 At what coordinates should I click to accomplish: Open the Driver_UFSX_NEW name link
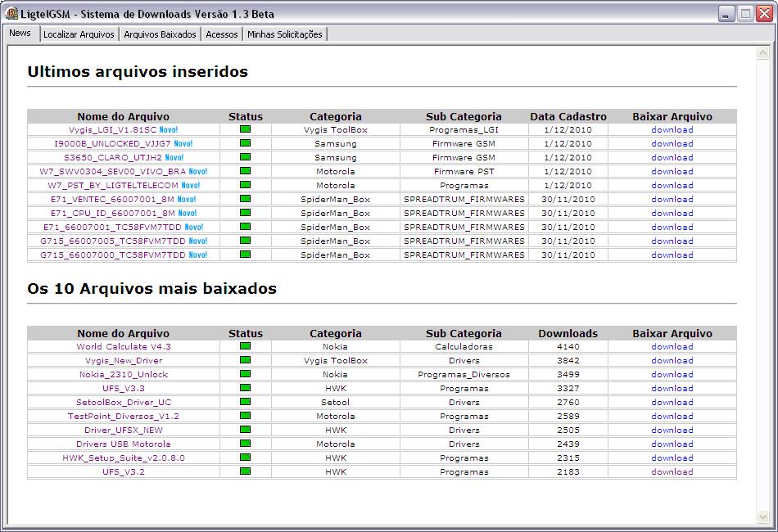(124, 430)
